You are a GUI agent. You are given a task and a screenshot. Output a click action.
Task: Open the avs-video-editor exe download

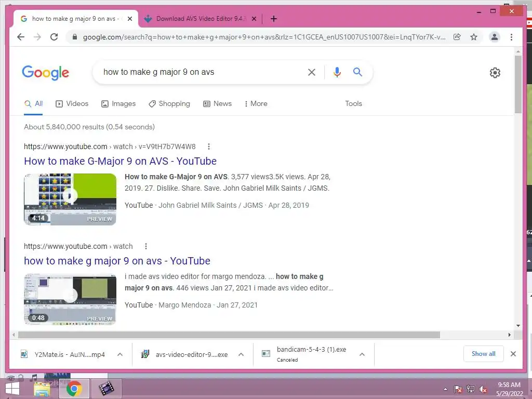185,354
